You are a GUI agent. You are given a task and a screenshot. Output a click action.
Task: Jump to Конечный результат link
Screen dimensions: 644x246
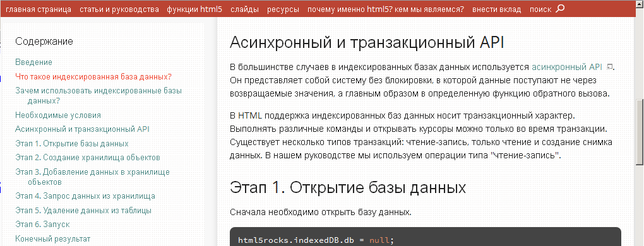point(52,238)
